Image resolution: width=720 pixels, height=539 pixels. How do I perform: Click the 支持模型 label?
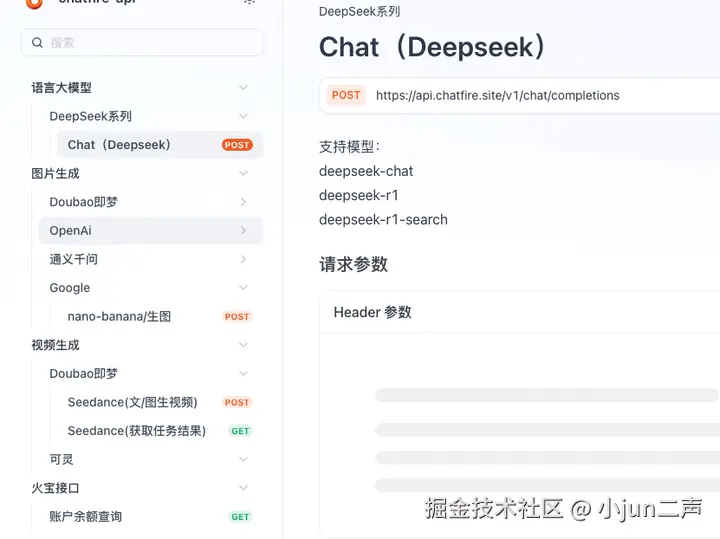pyautogui.click(x=349, y=147)
